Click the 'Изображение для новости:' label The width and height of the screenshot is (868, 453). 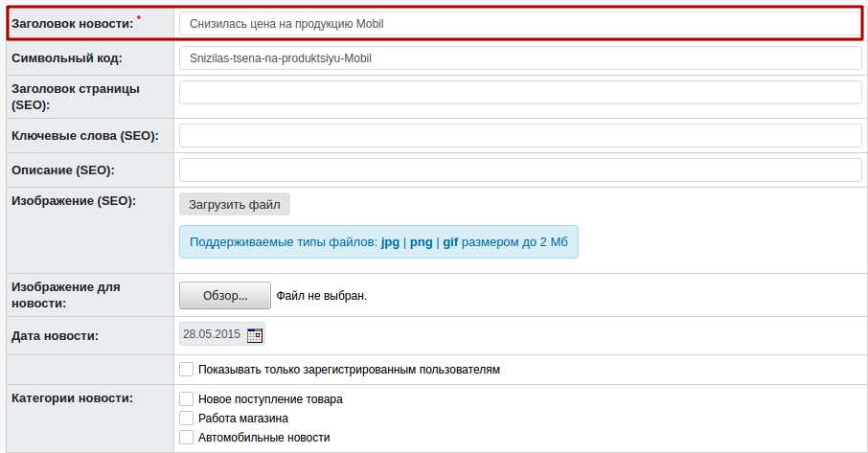[x=65, y=294]
